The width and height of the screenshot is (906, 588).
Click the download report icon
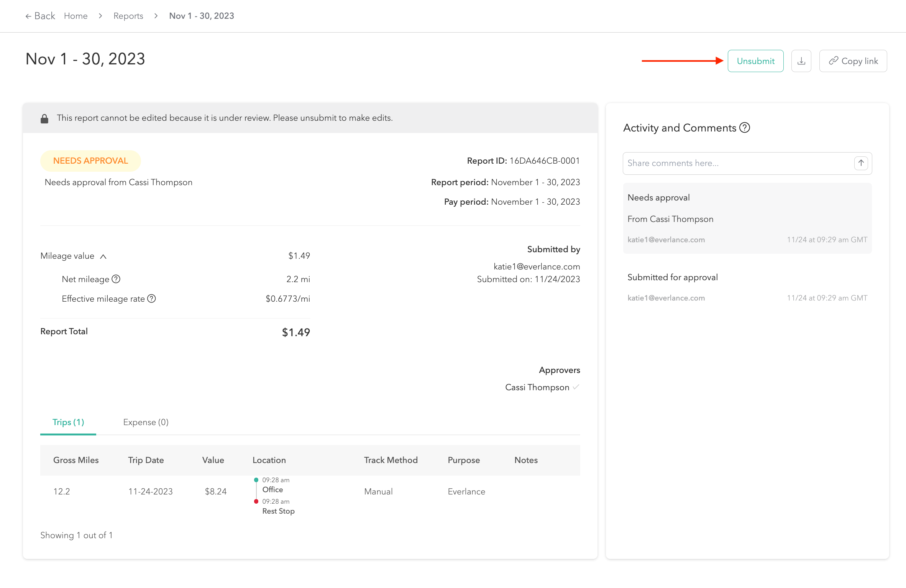pyautogui.click(x=801, y=61)
